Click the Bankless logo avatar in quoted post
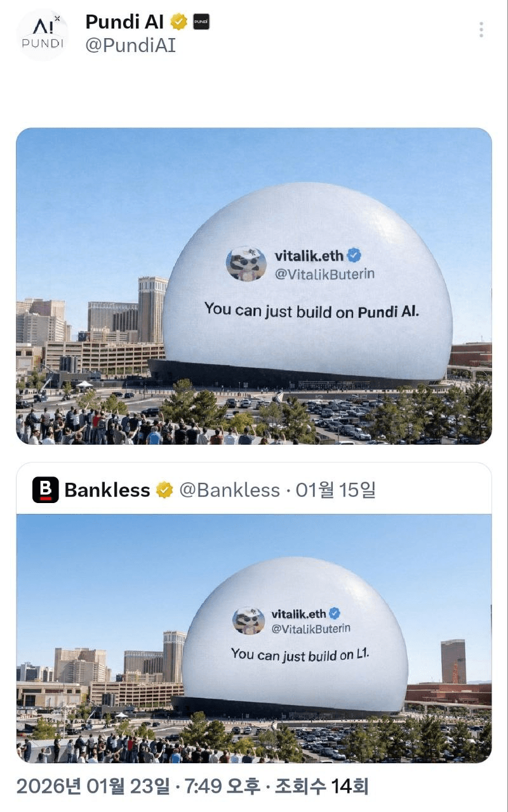Image resolution: width=508 pixels, height=812 pixels. click(x=46, y=490)
